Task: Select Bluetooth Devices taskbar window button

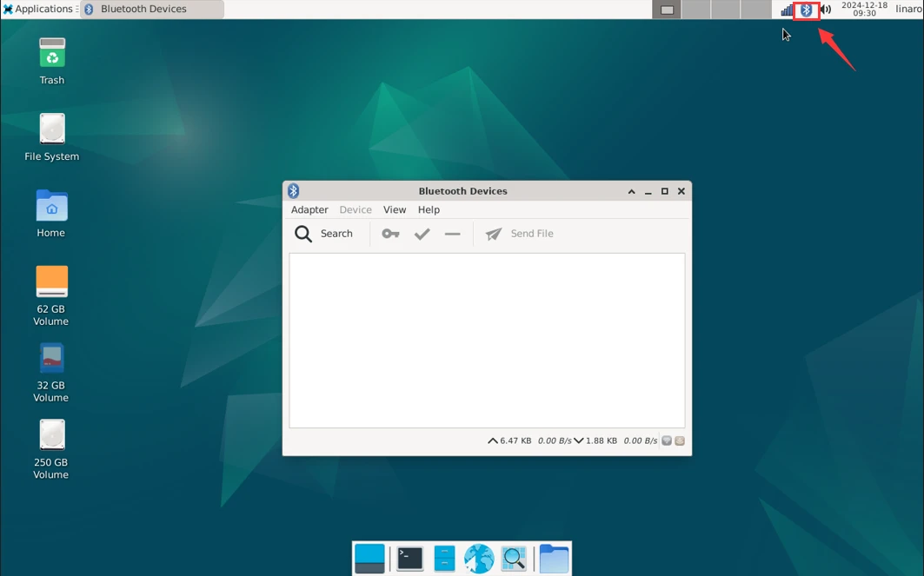Action: [x=152, y=9]
